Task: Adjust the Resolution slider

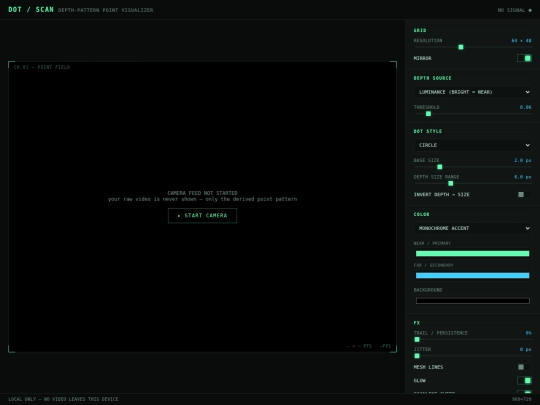Action: pos(472,47)
